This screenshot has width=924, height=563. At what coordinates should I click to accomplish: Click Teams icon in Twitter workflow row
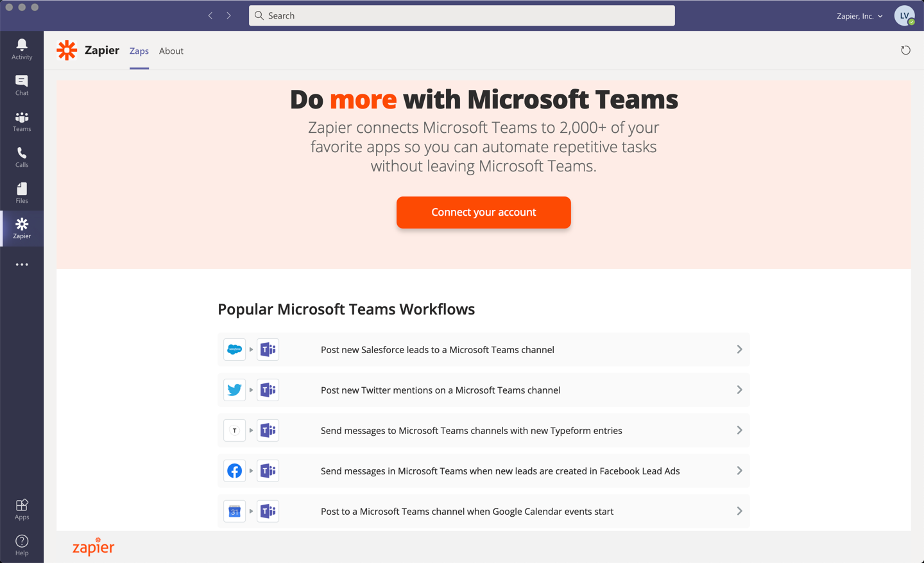268,390
